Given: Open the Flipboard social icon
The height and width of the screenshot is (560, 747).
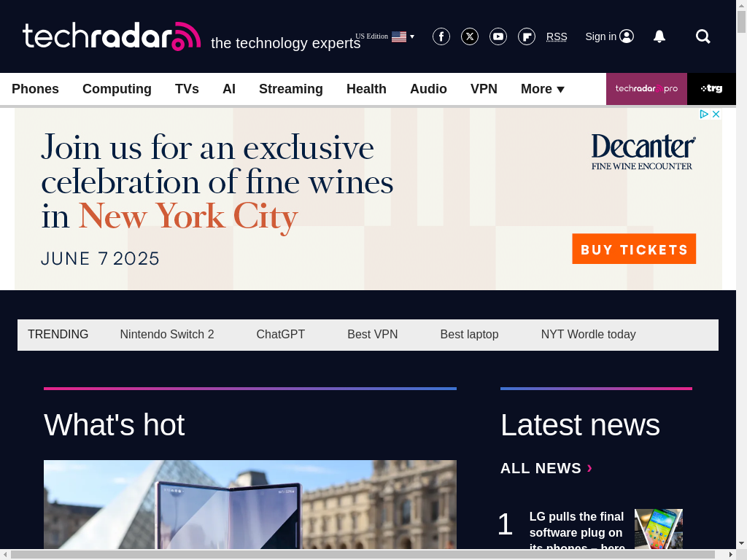Looking at the screenshot, I should pos(527,36).
